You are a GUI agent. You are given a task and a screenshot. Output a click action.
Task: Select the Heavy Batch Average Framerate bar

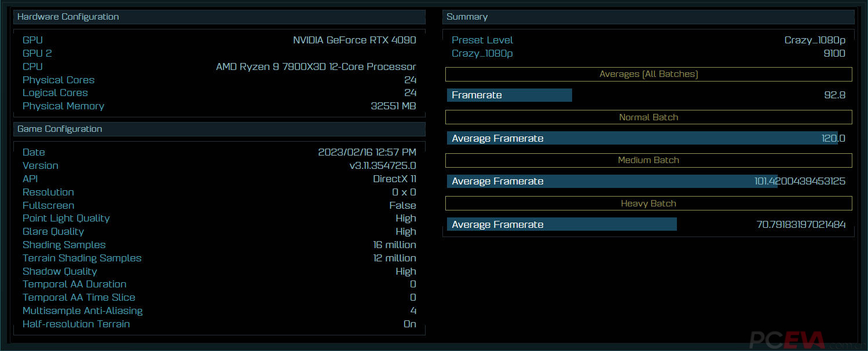561,224
